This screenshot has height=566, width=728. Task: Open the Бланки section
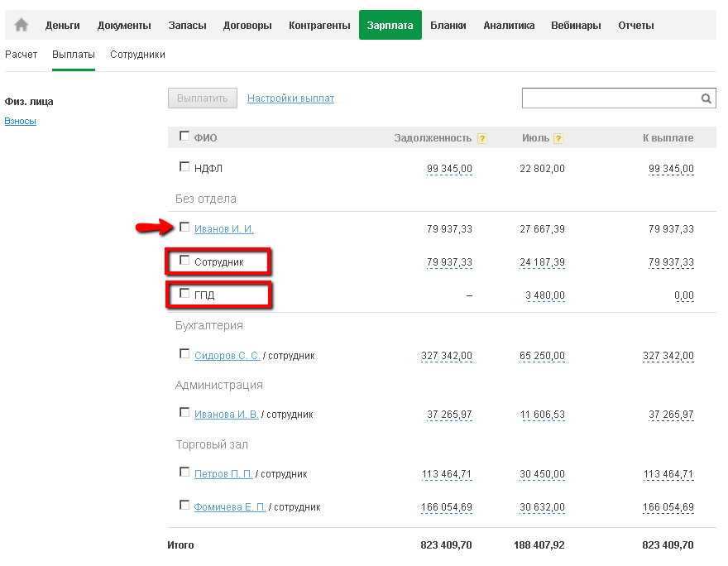pyautogui.click(x=448, y=26)
